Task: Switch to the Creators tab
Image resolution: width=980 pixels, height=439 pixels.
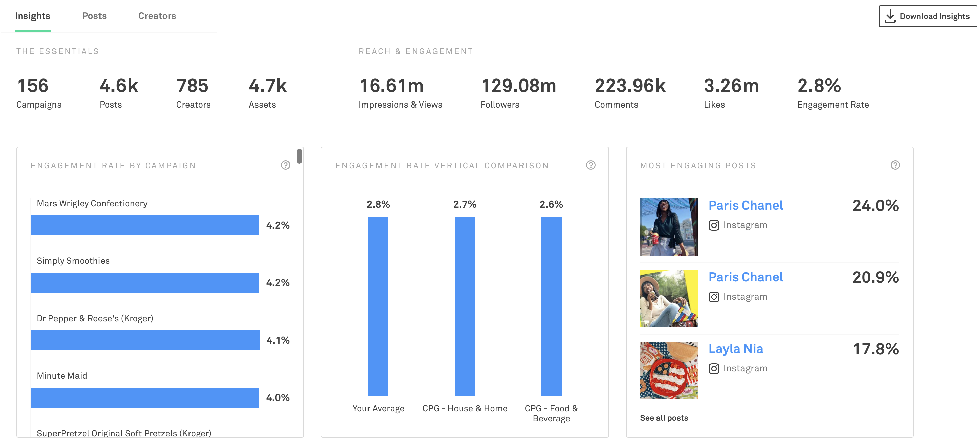Action: 157,16
